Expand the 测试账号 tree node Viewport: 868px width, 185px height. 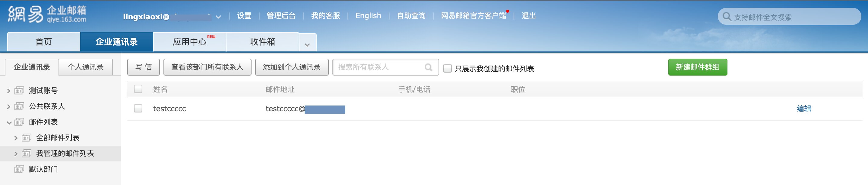point(9,91)
